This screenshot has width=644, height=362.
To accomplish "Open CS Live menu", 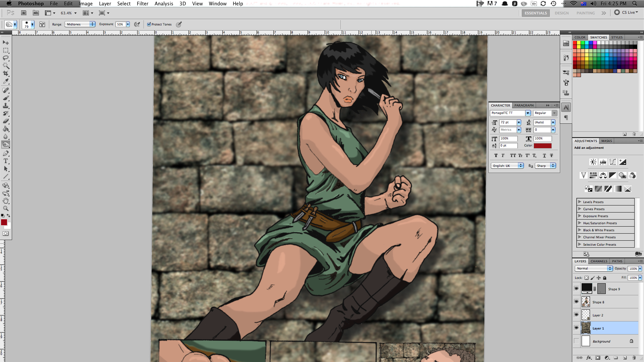I will (x=626, y=12).
